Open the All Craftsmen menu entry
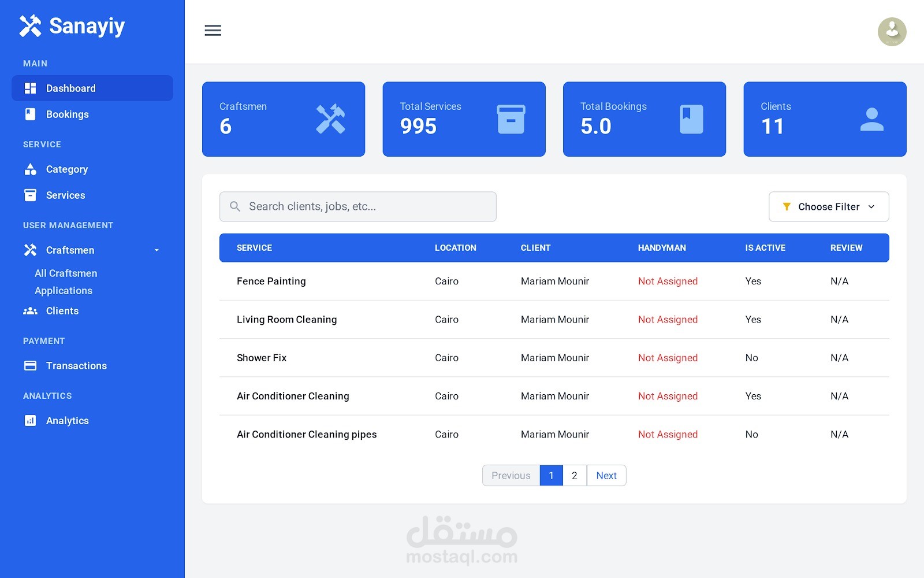This screenshot has height=578, width=924. click(65, 273)
